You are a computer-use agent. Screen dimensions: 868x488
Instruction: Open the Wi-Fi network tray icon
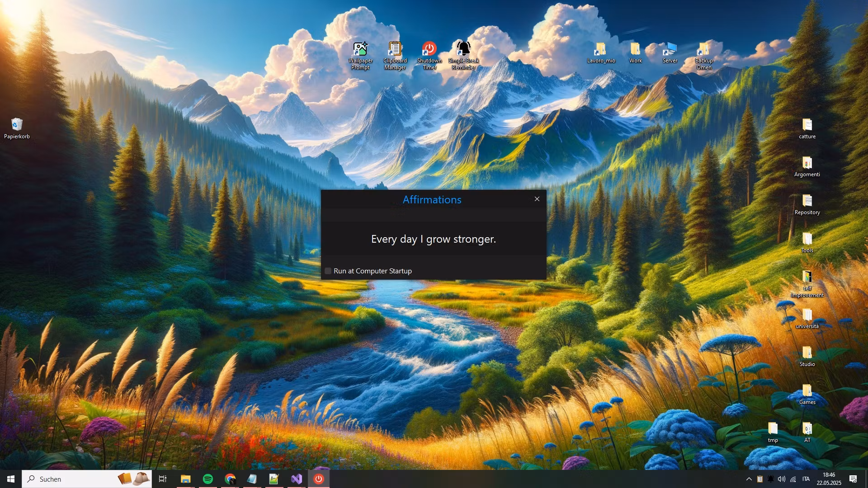click(793, 479)
